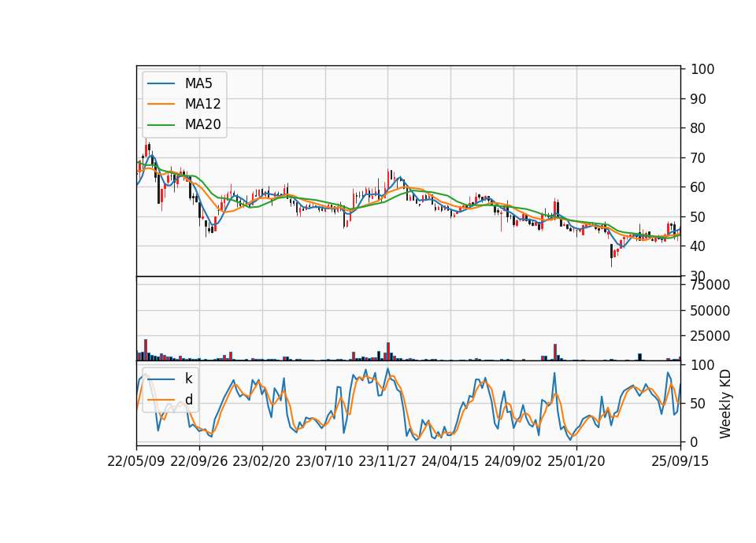Image resolution: width=756 pixels, height=543 pixels.
Task: Click the 0 tick on the KD axis
Action: (x=695, y=441)
